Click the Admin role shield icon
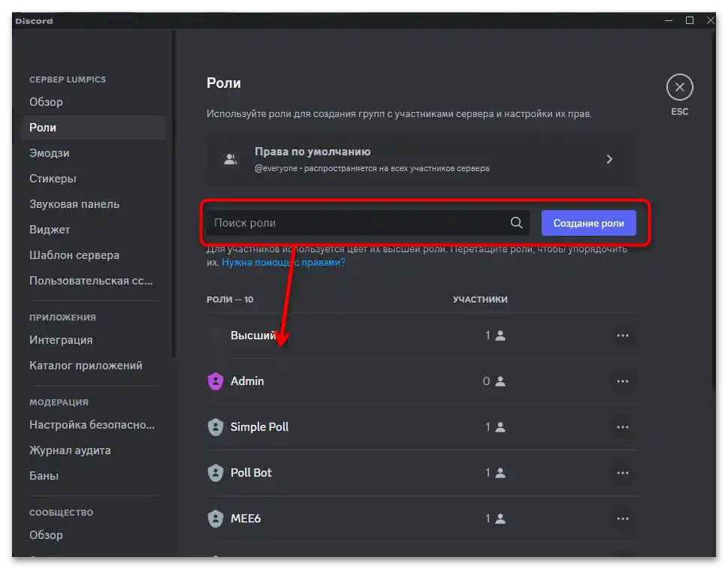Viewport: 728px width, 569px height. coord(215,381)
